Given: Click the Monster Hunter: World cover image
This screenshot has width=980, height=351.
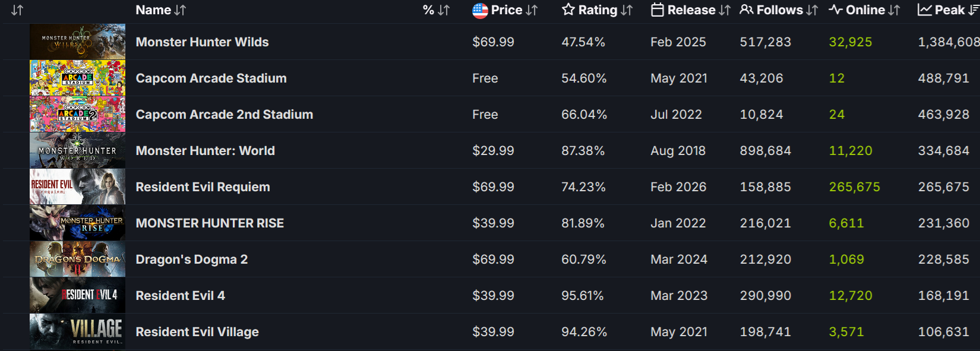Looking at the screenshot, I should (x=77, y=150).
